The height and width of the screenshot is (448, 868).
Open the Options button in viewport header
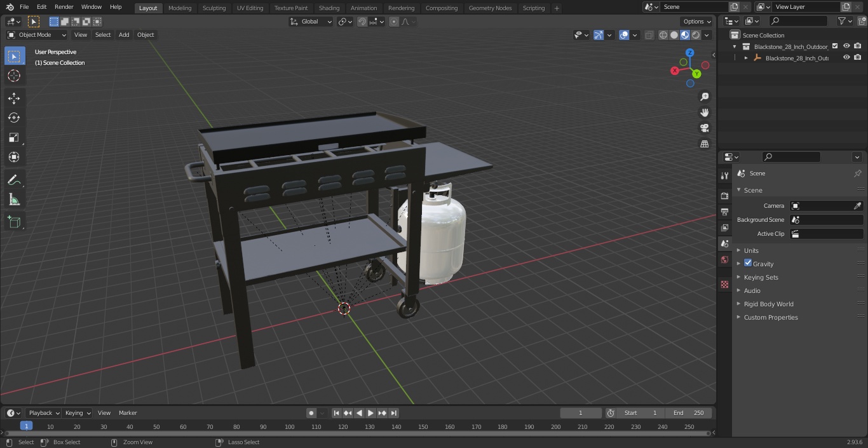coord(697,21)
